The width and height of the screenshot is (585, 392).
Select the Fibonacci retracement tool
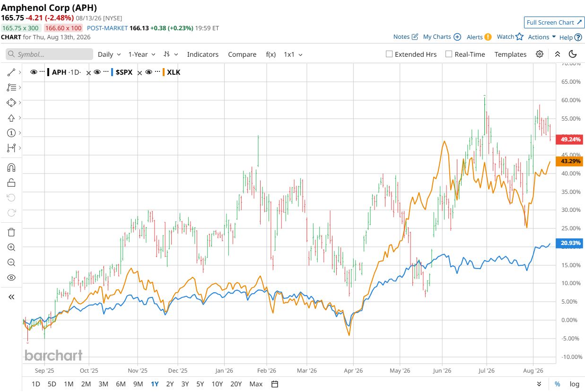click(x=11, y=87)
